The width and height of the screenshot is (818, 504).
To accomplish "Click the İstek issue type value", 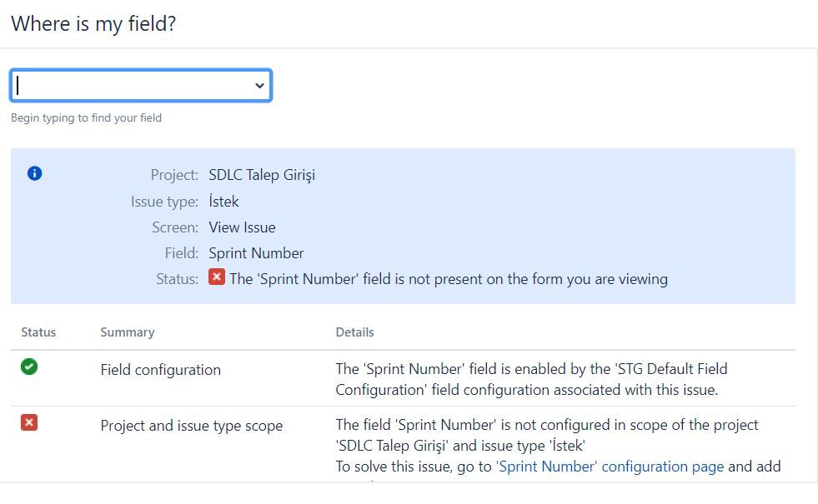I will click(x=223, y=201).
